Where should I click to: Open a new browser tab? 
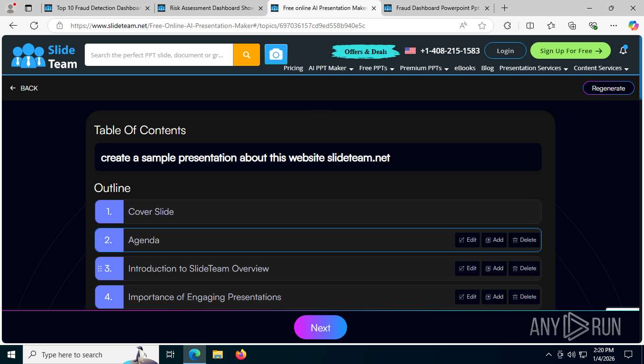click(505, 8)
